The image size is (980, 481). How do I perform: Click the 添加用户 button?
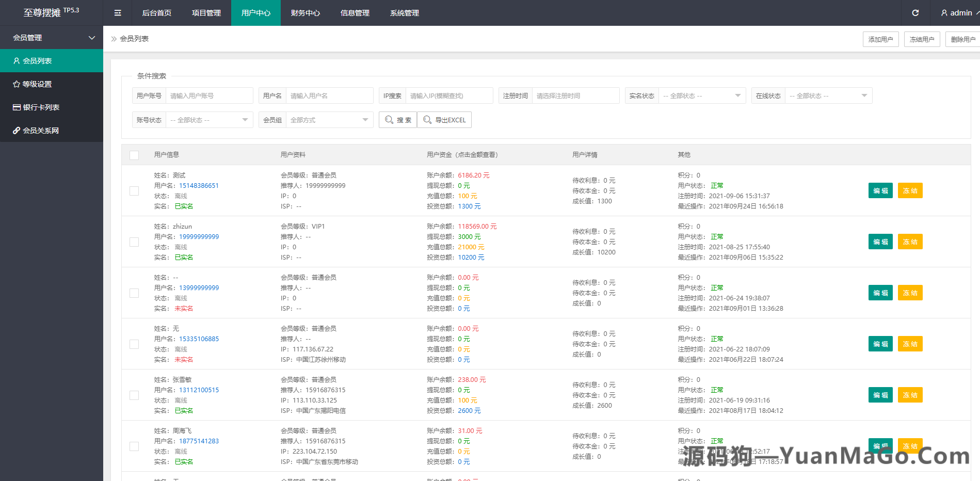point(880,39)
